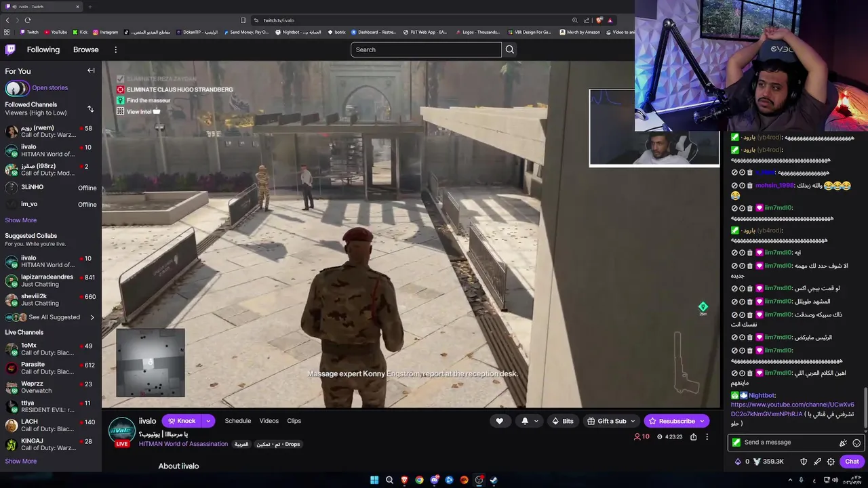
Task: Open the YouTube channel link in chat
Action: click(x=792, y=409)
